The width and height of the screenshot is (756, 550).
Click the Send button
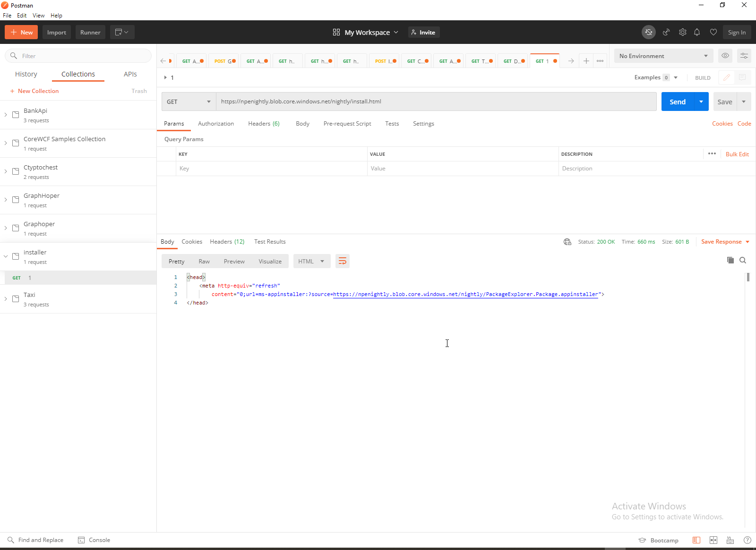click(x=678, y=102)
